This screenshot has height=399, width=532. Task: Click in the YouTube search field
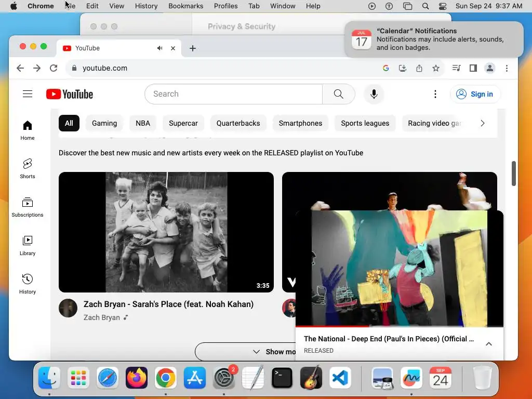pos(233,94)
